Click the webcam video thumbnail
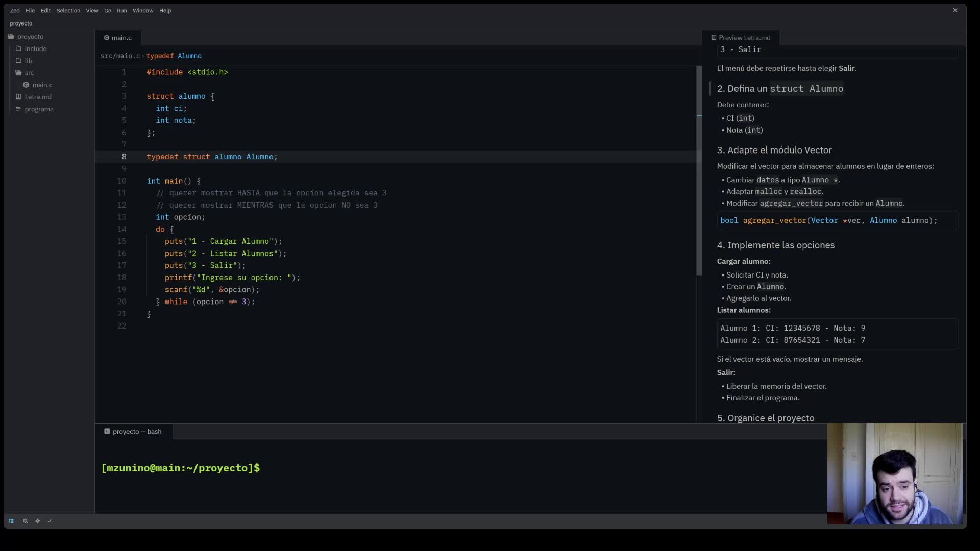The image size is (980, 551). [x=895, y=473]
